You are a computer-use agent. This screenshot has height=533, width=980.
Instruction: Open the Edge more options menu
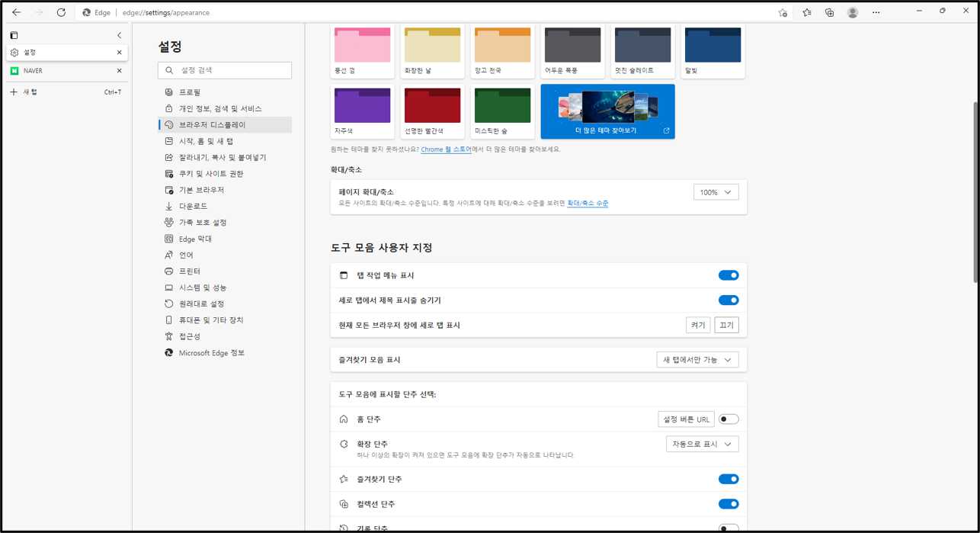point(876,13)
